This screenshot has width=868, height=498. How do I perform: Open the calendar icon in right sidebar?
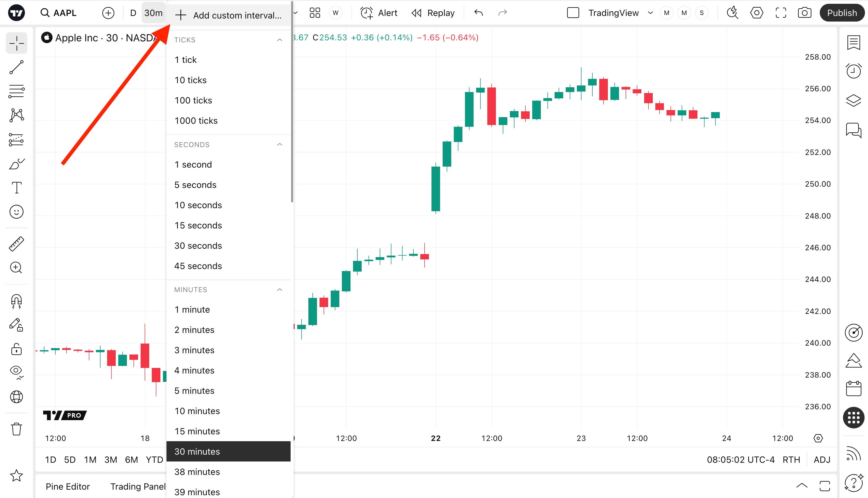(853, 388)
